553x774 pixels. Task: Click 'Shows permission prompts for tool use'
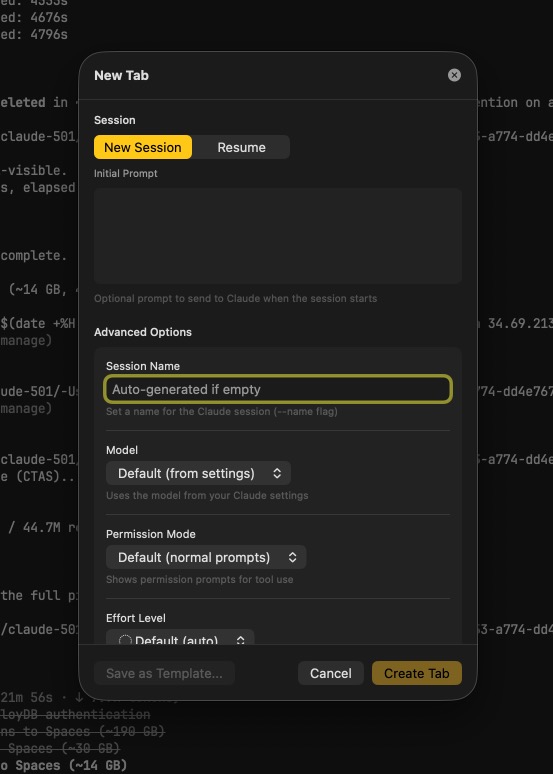click(199, 579)
